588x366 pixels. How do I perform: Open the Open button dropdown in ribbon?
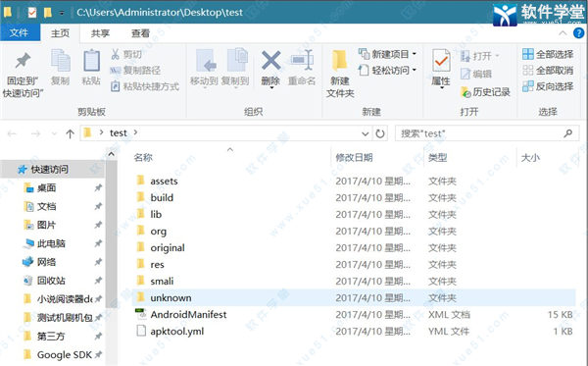coord(497,56)
